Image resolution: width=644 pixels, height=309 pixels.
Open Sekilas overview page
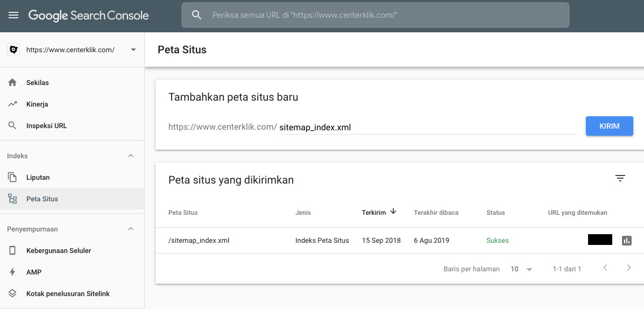tap(72, 82)
